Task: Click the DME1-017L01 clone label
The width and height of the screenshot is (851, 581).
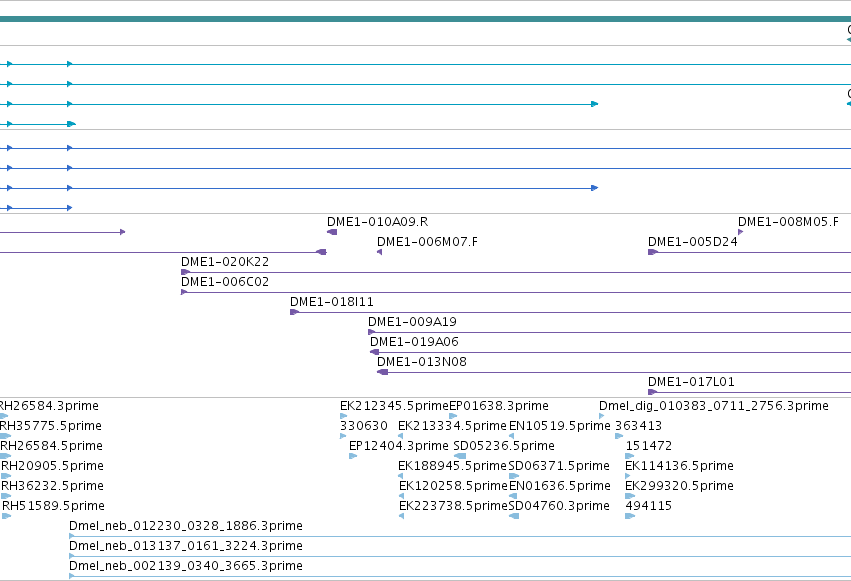Action: [691, 382]
